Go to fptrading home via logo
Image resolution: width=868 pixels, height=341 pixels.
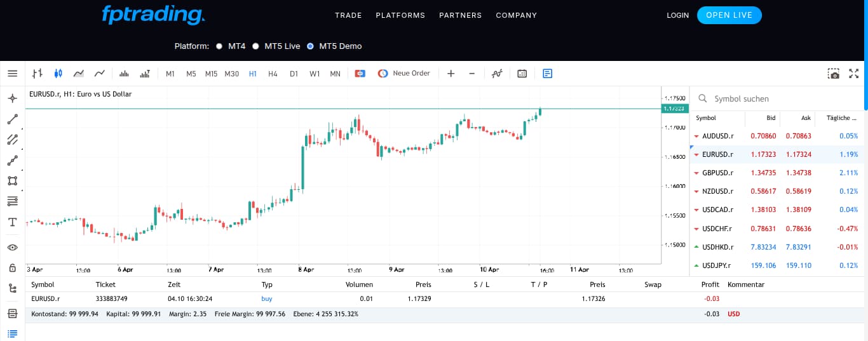pyautogui.click(x=153, y=15)
